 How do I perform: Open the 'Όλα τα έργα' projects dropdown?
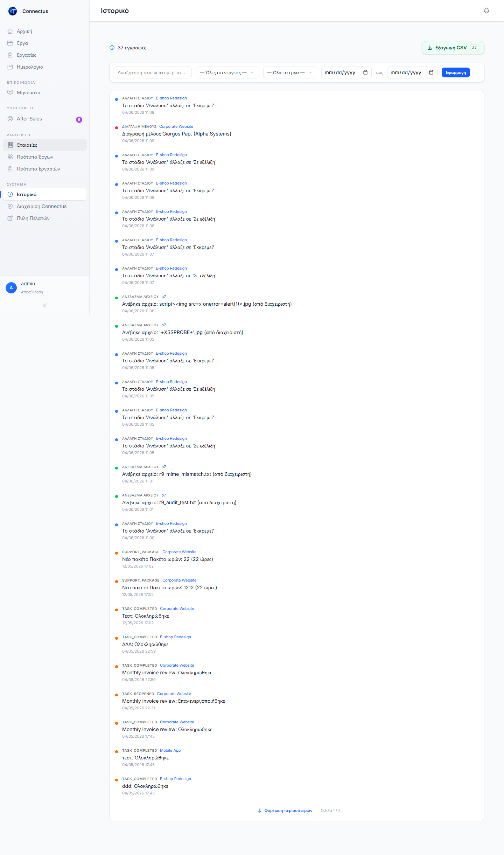tap(290, 72)
